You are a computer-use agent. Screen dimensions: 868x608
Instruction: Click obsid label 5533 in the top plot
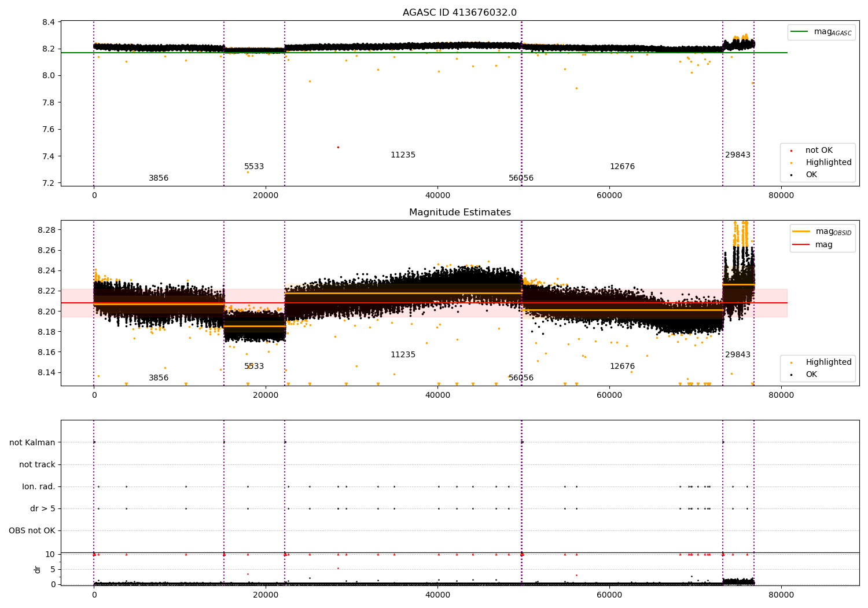click(254, 167)
